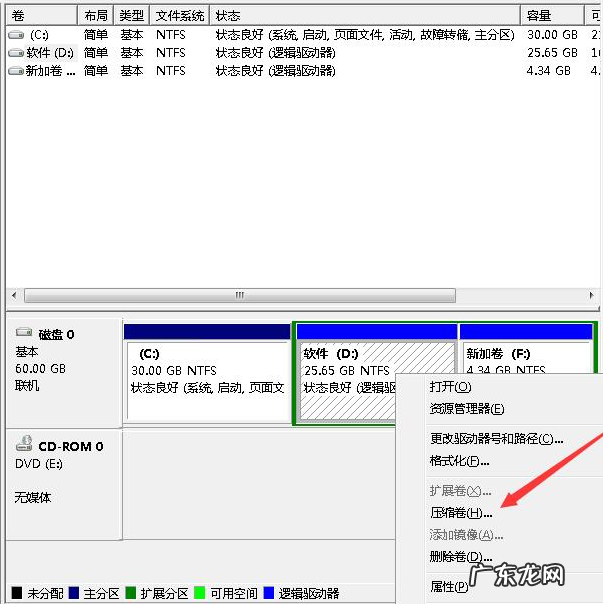
Task: Select the 新加卷 (F:) partition block
Action: [x=526, y=351]
